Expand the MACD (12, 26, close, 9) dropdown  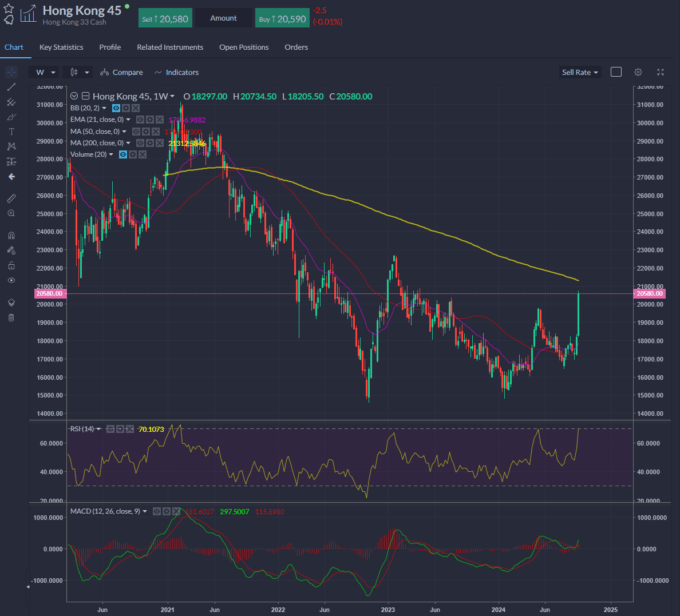[145, 511]
